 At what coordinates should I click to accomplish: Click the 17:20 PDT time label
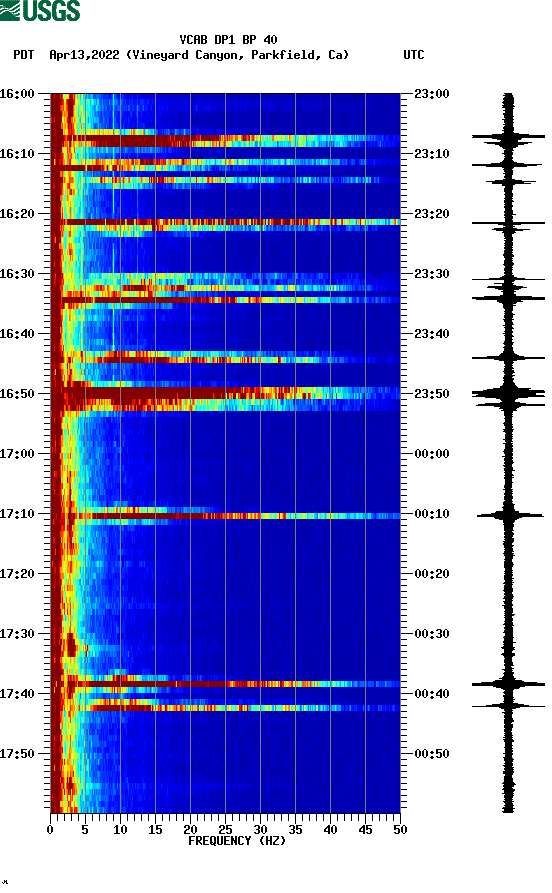click(17, 574)
